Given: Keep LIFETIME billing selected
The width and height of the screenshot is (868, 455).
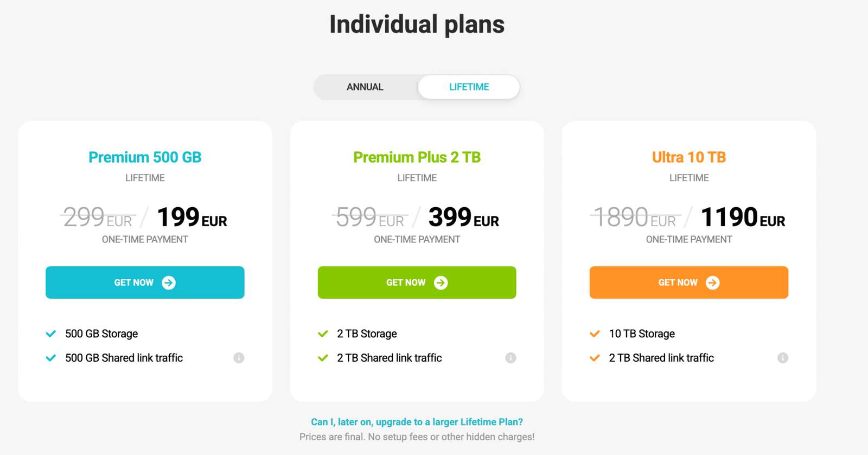Looking at the screenshot, I should pyautogui.click(x=469, y=87).
